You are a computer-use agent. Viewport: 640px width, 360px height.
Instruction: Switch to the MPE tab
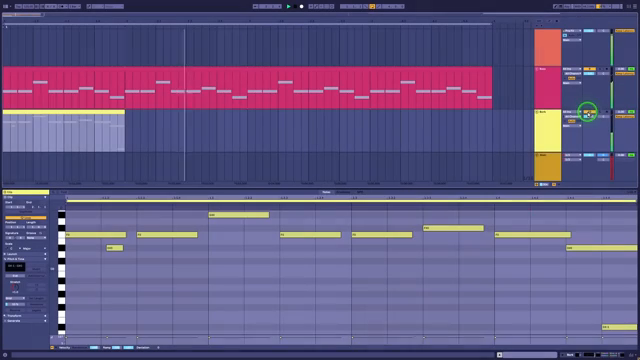click(x=360, y=192)
